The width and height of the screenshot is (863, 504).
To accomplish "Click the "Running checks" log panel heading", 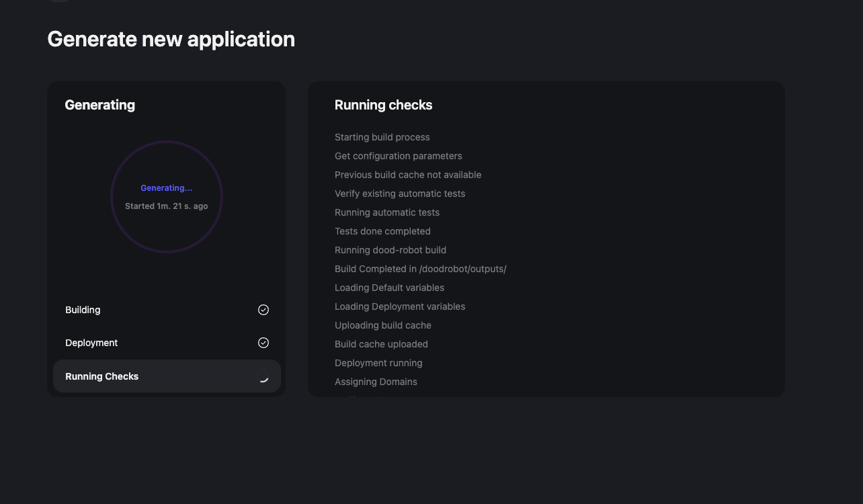I will tap(383, 105).
